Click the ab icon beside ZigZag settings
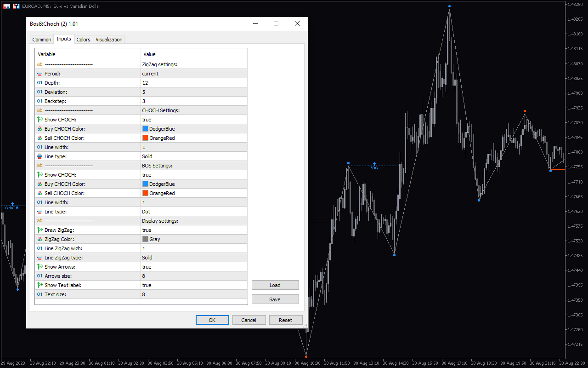Screen dimensions: 588x368 coord(40,64)
